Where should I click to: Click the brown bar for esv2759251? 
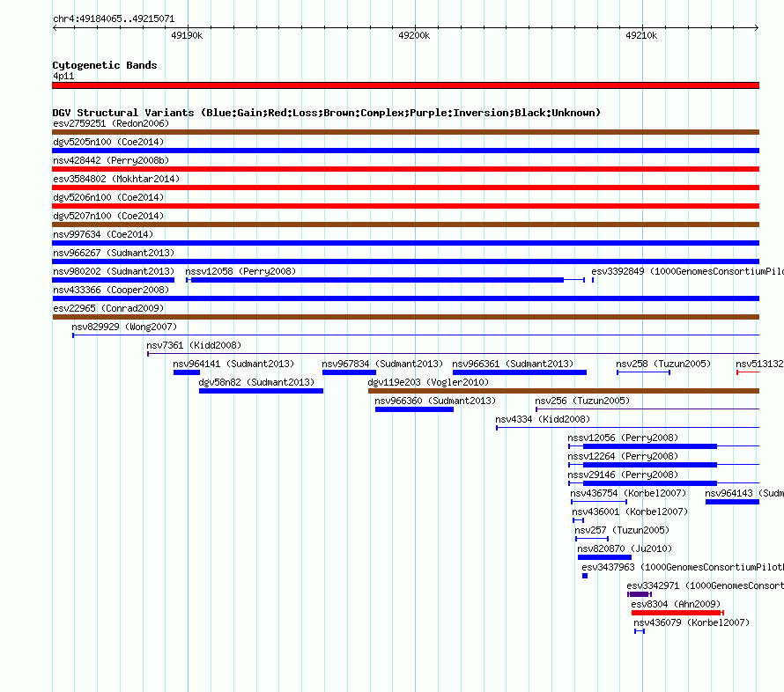click(x=405, y=132)
